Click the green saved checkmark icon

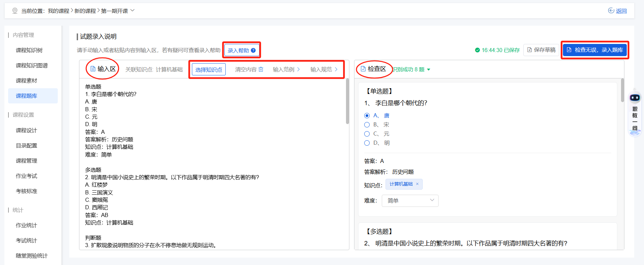pyautogui.click(x=477, y=50)
